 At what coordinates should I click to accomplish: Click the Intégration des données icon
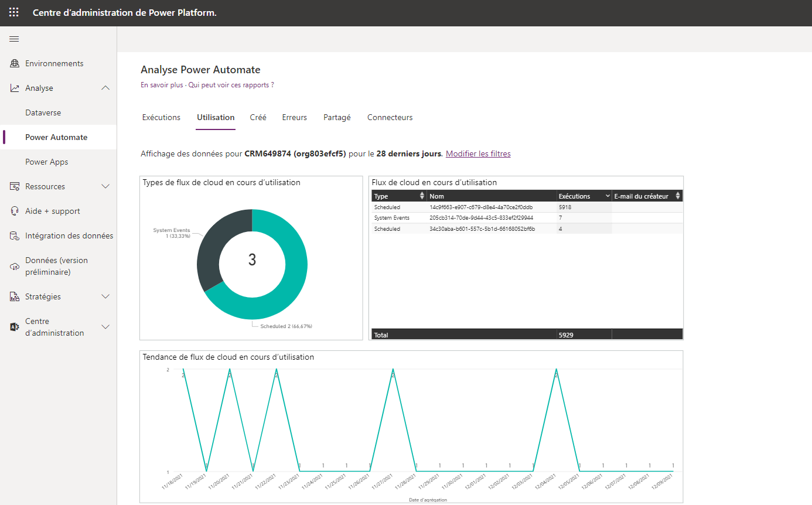pos(15,236)
